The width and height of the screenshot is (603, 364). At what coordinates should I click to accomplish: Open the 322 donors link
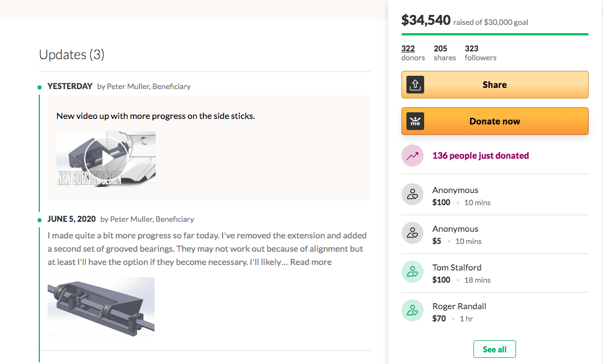pos(408,49)
